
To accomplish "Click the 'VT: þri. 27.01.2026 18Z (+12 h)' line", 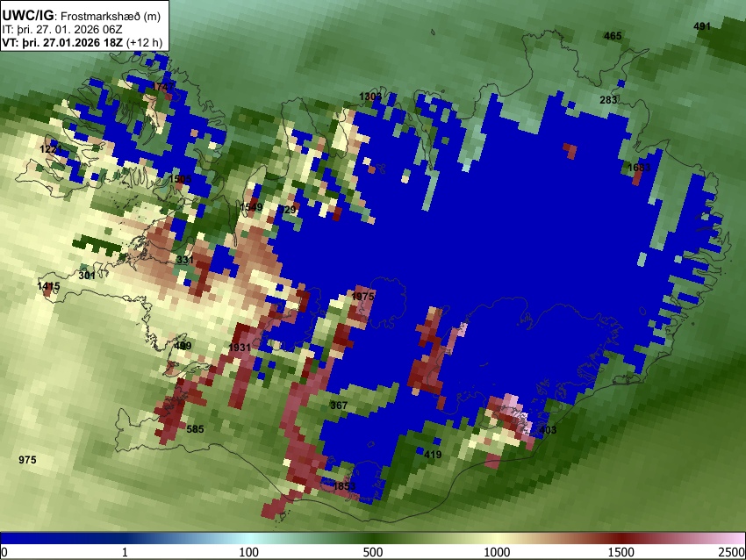I will coord(82,42).
